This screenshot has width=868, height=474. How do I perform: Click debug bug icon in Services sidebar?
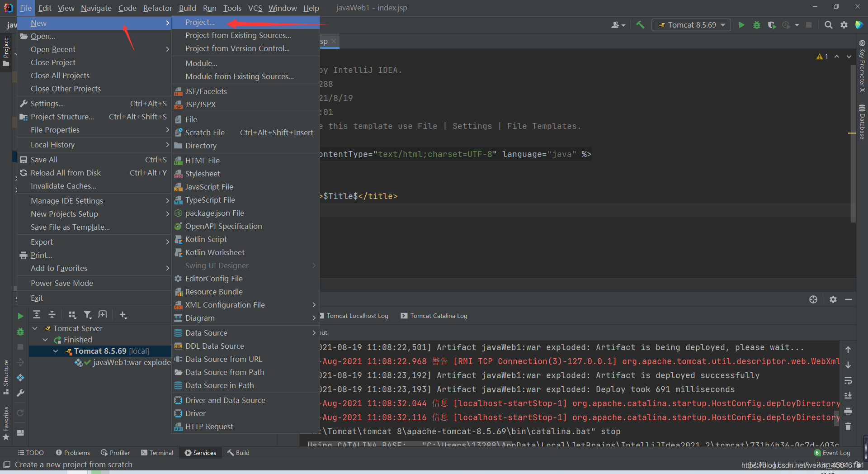[x=20, y=332]
